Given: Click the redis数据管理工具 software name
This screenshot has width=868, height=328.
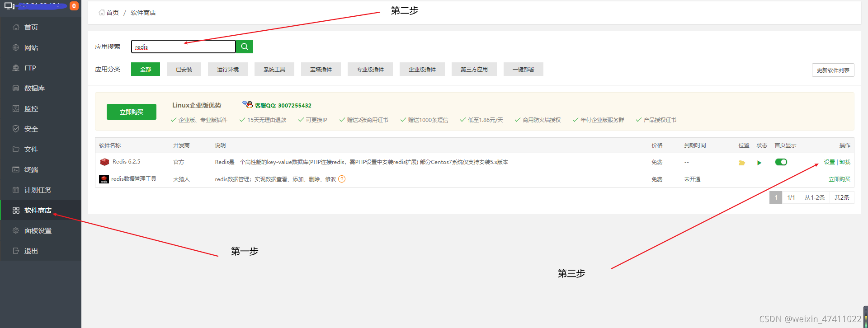Looking at the screenshot, I should [x=134, y=179].
